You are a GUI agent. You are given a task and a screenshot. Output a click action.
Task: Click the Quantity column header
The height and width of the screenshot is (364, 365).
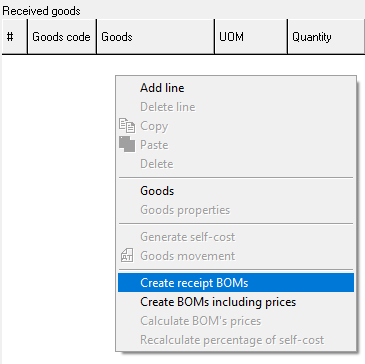[x=326, y=37]
